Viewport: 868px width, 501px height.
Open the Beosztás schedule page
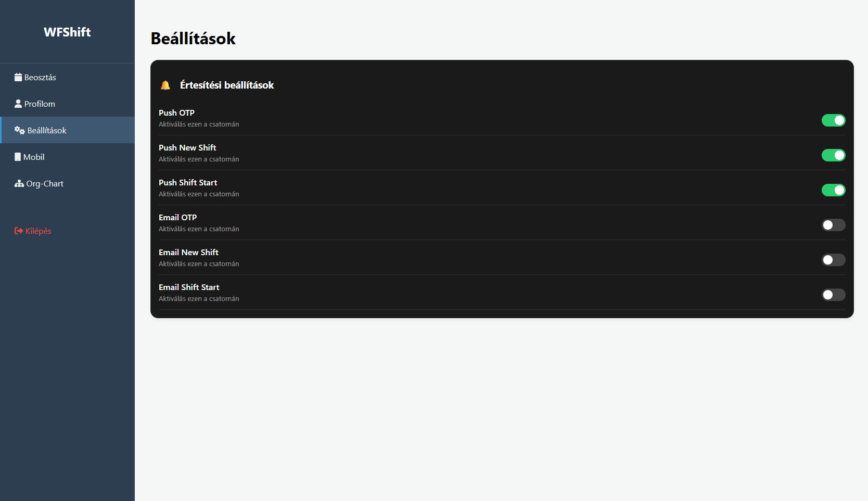40,77
